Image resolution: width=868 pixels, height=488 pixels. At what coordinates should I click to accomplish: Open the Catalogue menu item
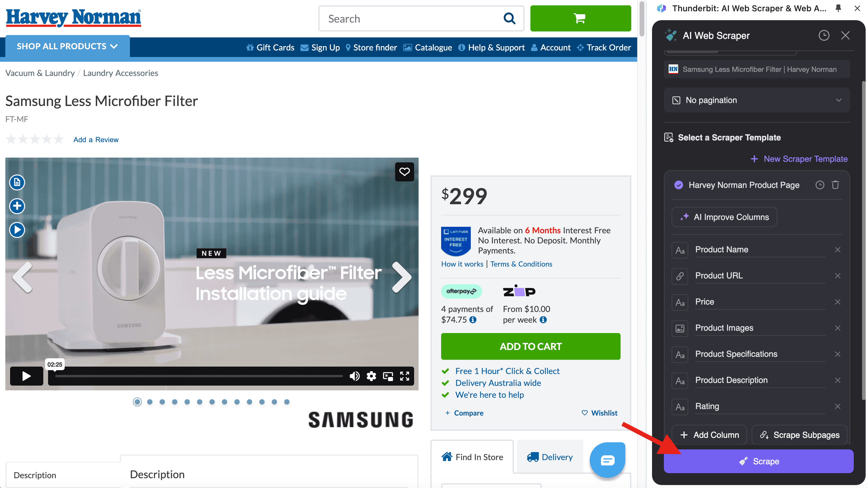(x=427, y=47)
